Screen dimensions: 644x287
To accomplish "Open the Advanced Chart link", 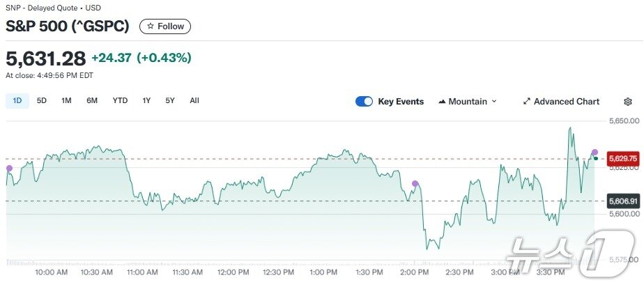I will coord(562,102).
